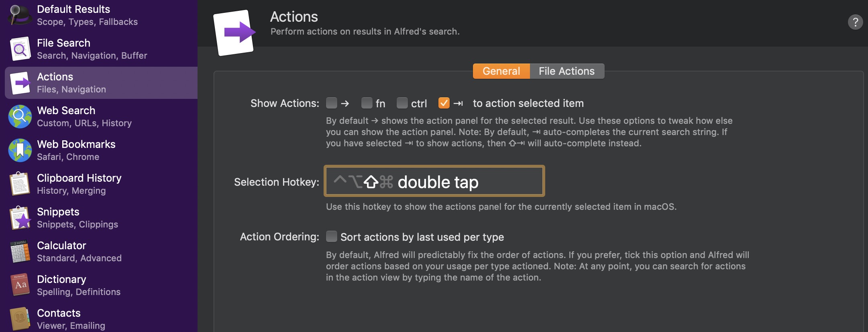Enable fn key to show actions
The height and width of the screenshot is (332, 868).
point(367,103)
